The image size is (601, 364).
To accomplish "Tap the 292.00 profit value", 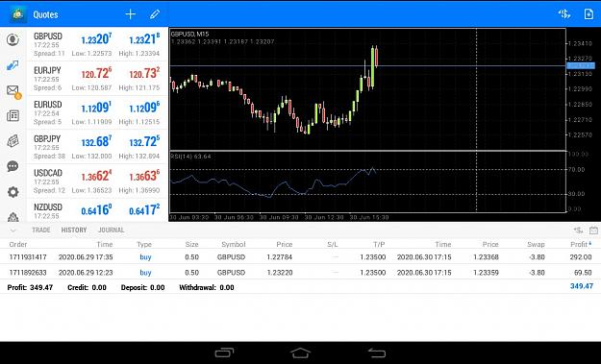I will tap(580, 256).
